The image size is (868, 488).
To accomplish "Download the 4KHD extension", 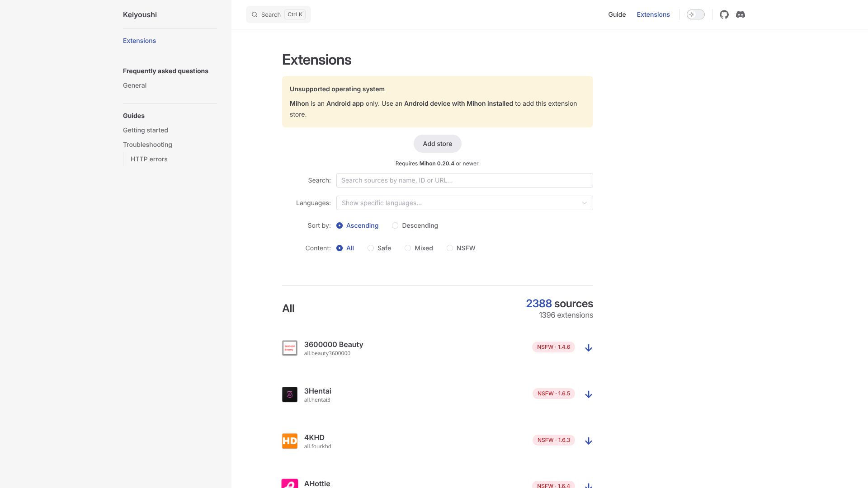I will [589, 441].
